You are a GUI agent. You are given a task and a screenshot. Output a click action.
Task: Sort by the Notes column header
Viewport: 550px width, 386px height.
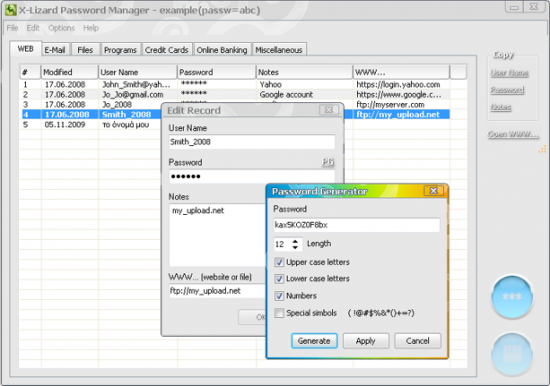pyautogui.click(x=304, y=72)
